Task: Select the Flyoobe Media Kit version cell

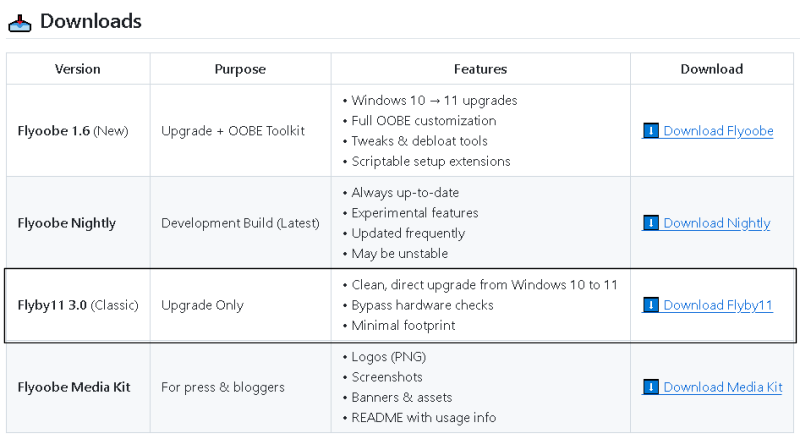Action: 74,387
